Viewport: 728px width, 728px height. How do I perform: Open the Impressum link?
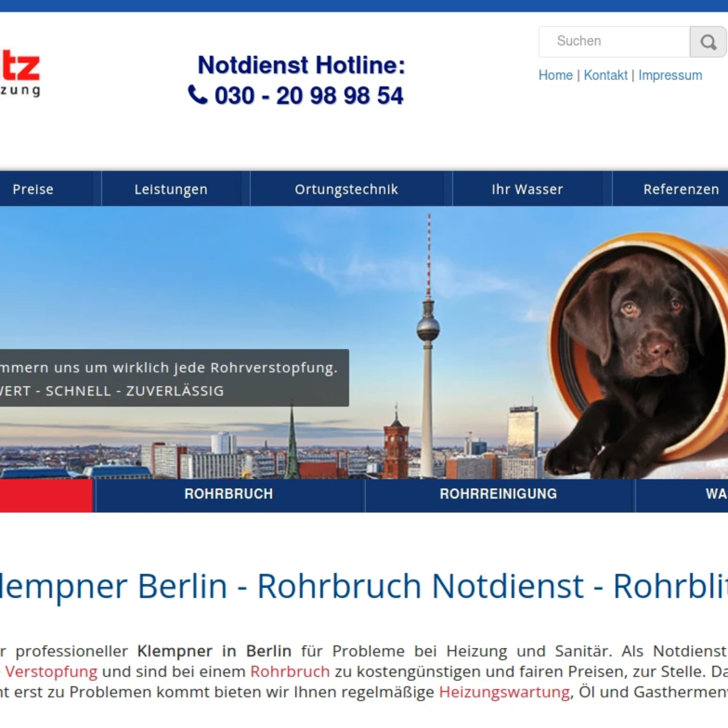tap(670, 75)
